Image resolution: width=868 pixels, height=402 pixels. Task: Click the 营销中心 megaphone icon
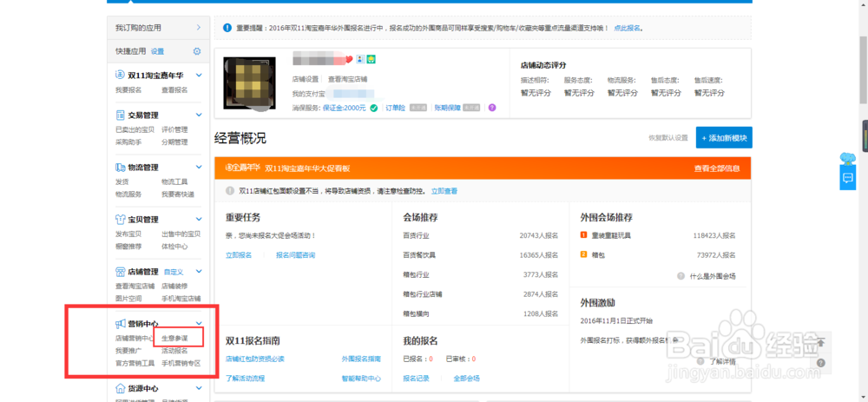[x=120, y=324]
